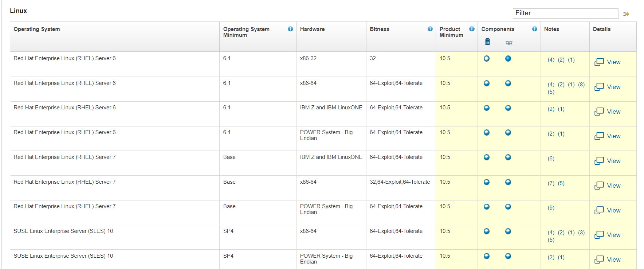Open note (4) in SLES 10 x86-64 row
Screen dimensions: 644x269
click(551, 233)
